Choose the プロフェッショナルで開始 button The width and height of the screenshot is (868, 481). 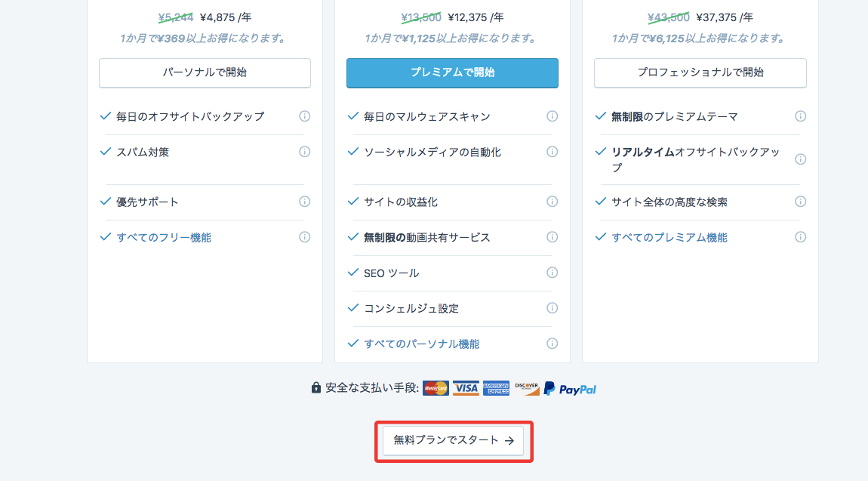[x=700, y=73]
